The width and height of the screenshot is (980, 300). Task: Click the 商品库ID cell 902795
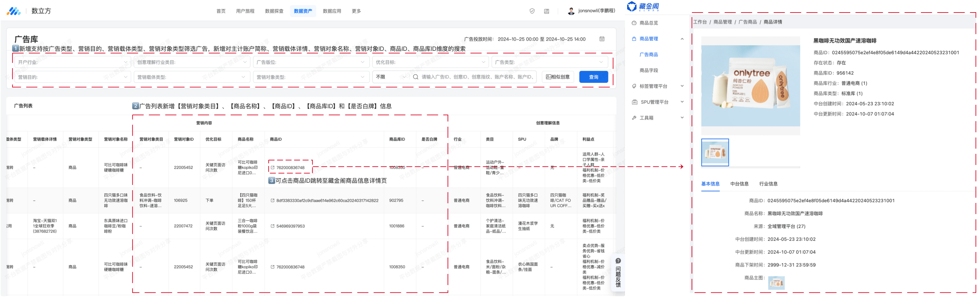(396, 200)
